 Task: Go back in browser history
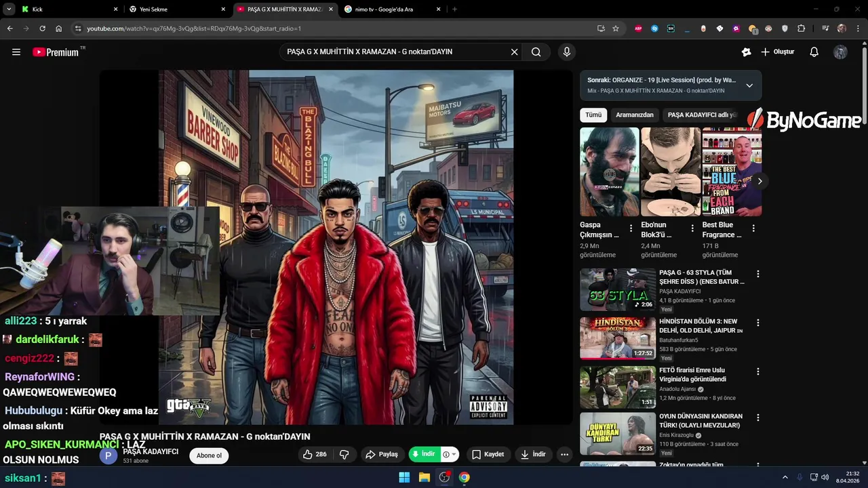pyautogui.click(x=9, y=28)
